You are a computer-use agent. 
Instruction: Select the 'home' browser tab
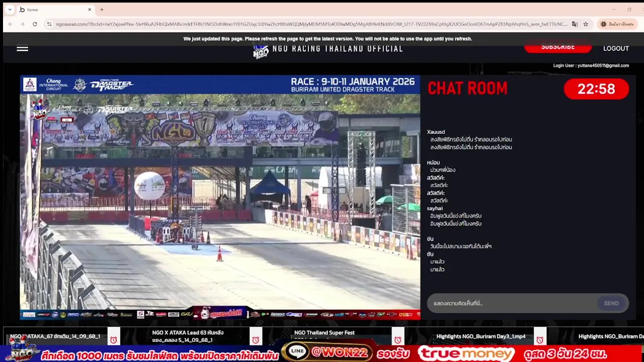point(55,10)
